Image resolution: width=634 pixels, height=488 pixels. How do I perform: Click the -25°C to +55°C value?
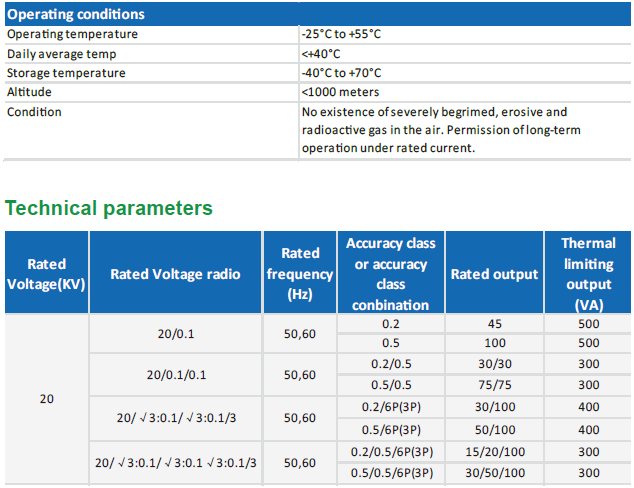coord(341,34)
